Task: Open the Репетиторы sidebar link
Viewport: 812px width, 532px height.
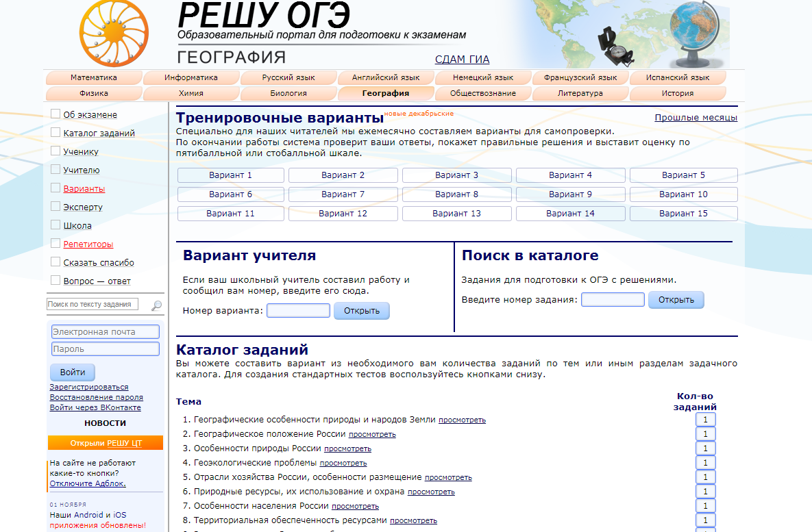Action: click(x=88, y=244)
